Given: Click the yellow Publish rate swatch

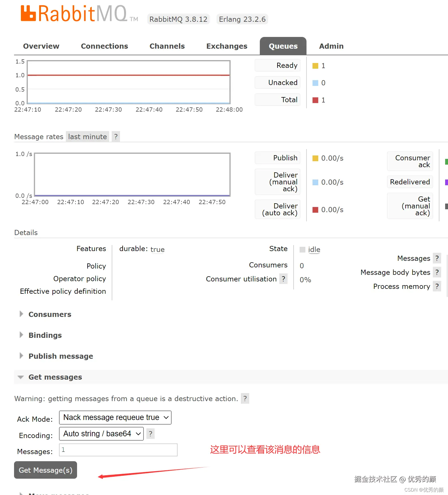Looking at the screenshot, I should pyautogui.click(x=315, y=158).
